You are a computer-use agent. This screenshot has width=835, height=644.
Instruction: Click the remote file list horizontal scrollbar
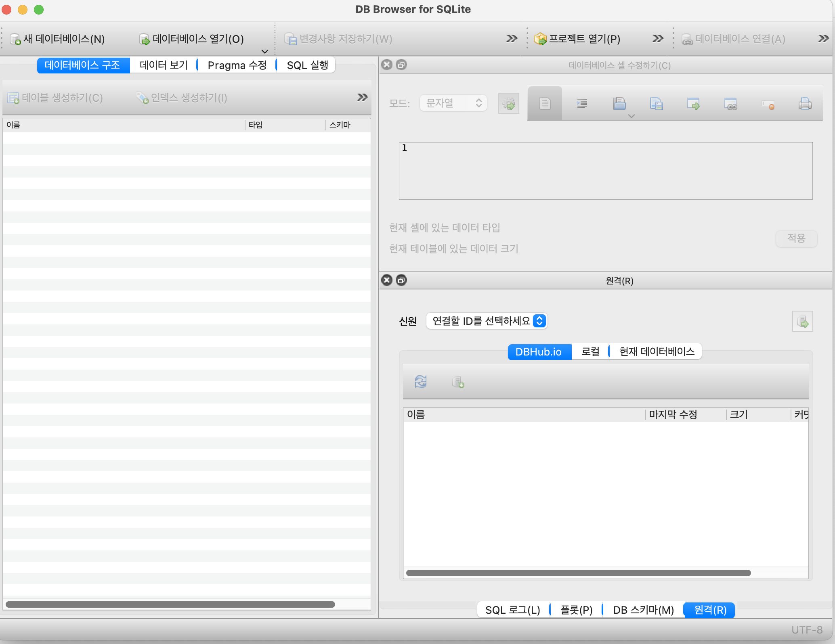click(578, 573)
